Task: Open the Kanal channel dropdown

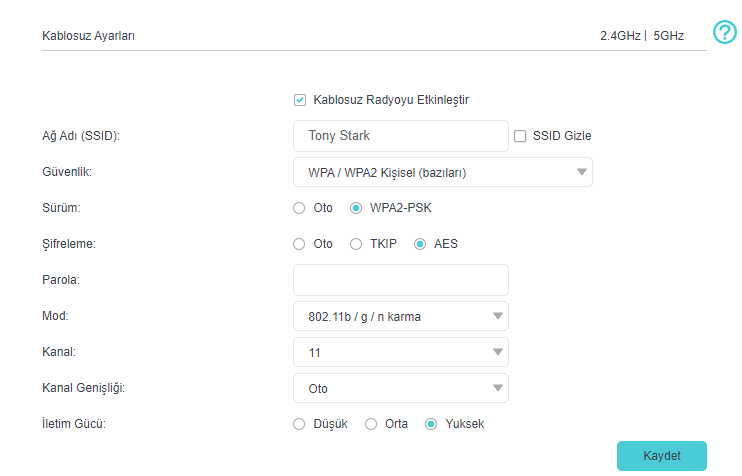Action: coord(400,352)
